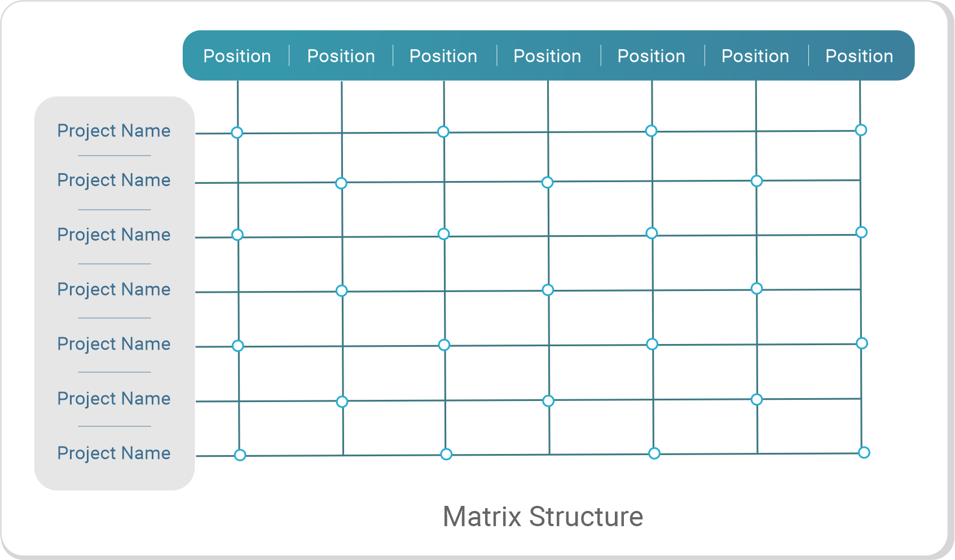The height and width of the screenshot is (560, 955).
Task: Select the first Position header in the bar
Action: pos(237,56)
